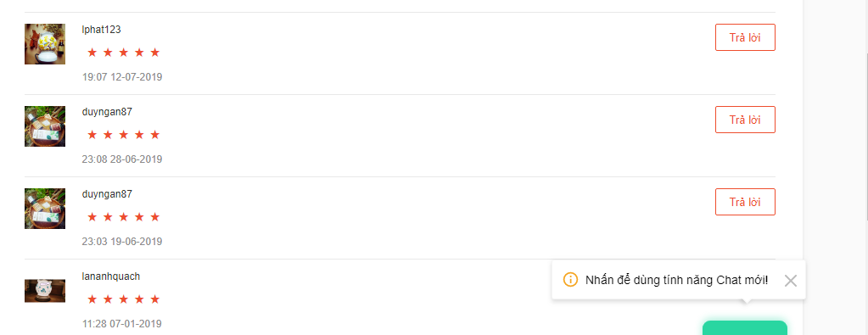Open lphat123's product thumbnail
The width and height of the screenshot is (868, 335).
45,44
